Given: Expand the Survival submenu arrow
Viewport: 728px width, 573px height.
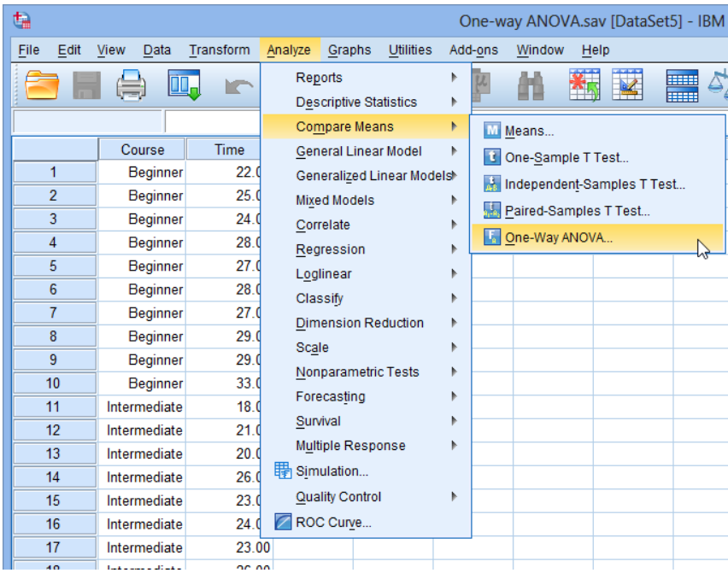Looking at the screenshot, I should 454,420.
